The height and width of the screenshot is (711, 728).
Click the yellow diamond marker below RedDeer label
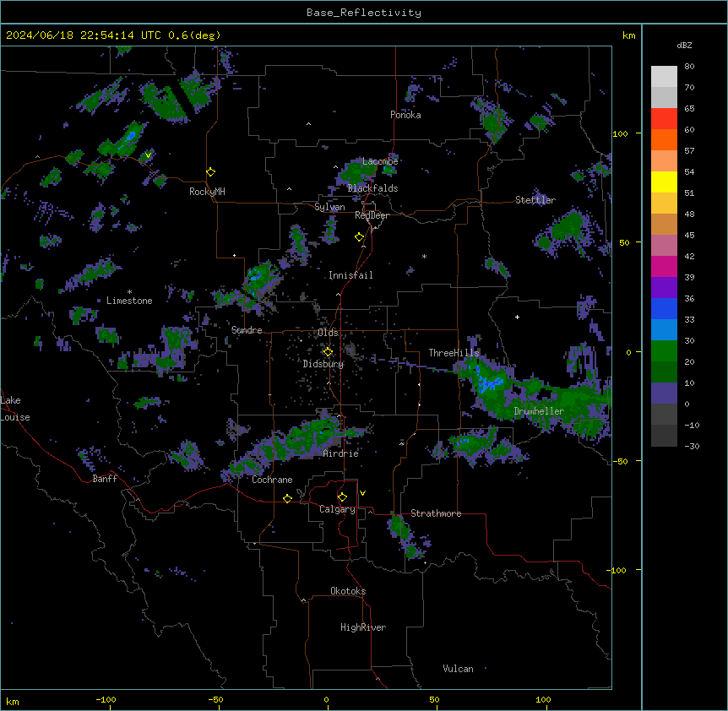click(360, 237)
